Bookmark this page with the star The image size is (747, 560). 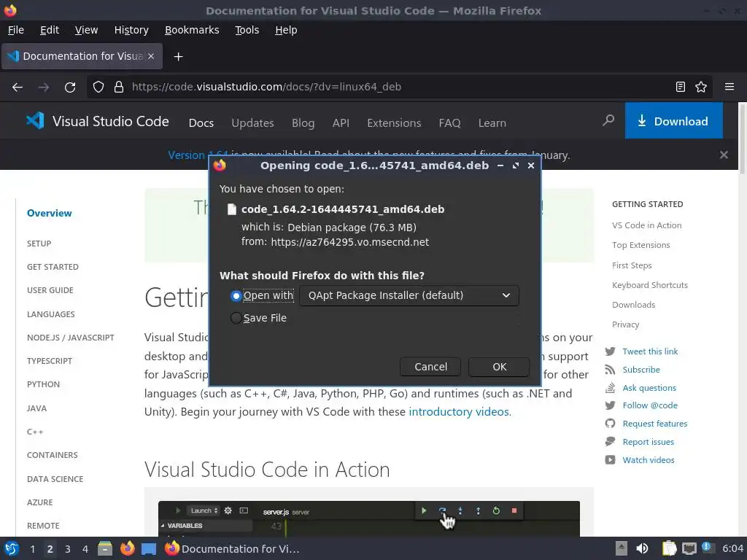click(701, 87)
